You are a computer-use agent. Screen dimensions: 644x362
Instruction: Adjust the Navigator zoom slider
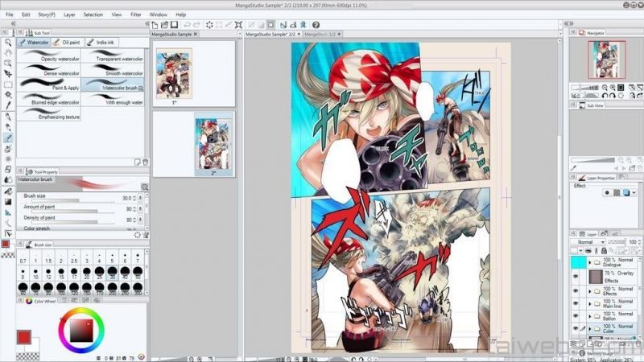click(x=585, y=88)
